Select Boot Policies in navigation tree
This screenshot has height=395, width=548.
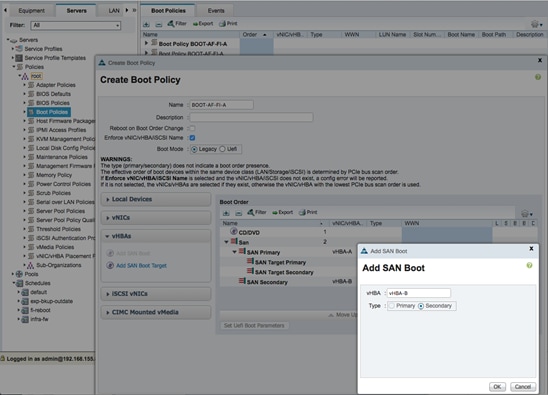point(49,112)
